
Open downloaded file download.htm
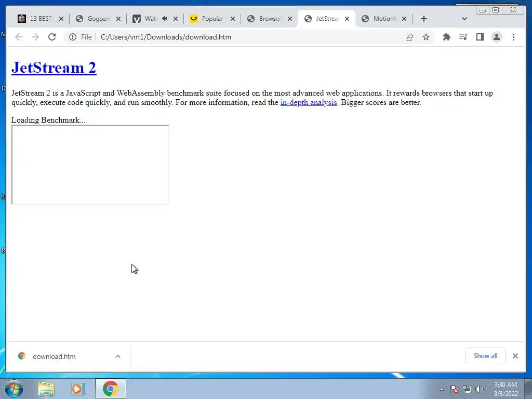click(54, 356)
